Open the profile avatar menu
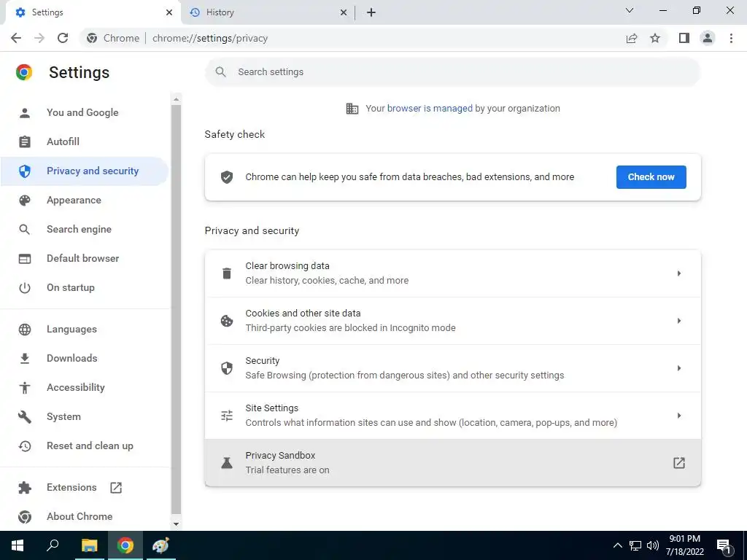 708,38
